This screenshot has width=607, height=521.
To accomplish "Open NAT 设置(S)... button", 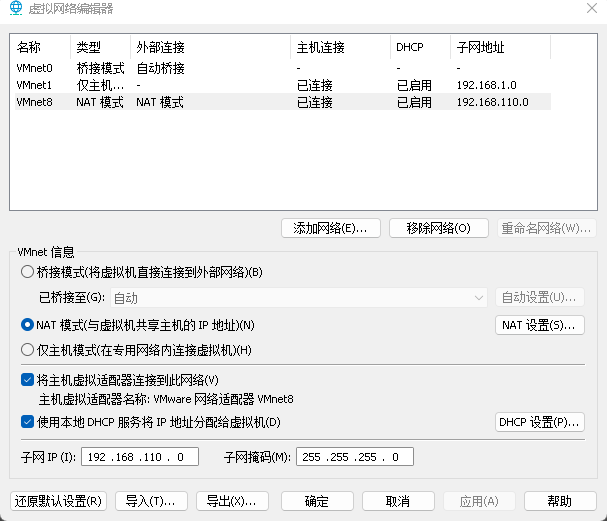I will tap(540, 325).
